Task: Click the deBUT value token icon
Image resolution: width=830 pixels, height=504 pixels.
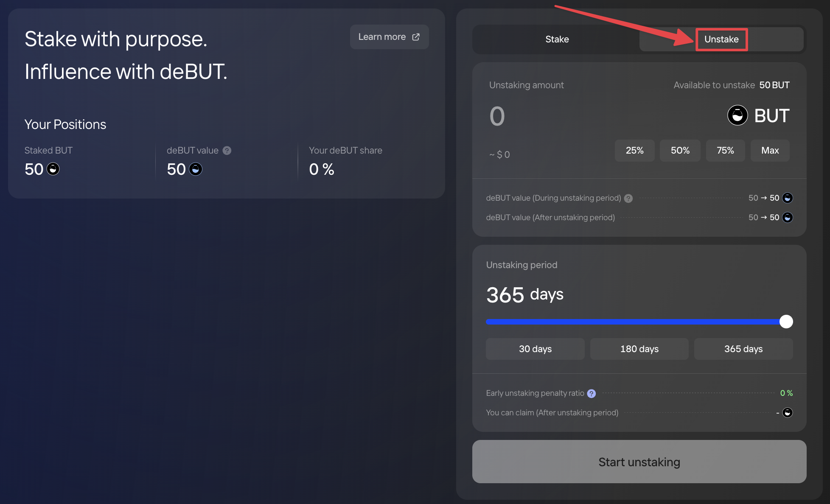Action: (x=196, y=169)
